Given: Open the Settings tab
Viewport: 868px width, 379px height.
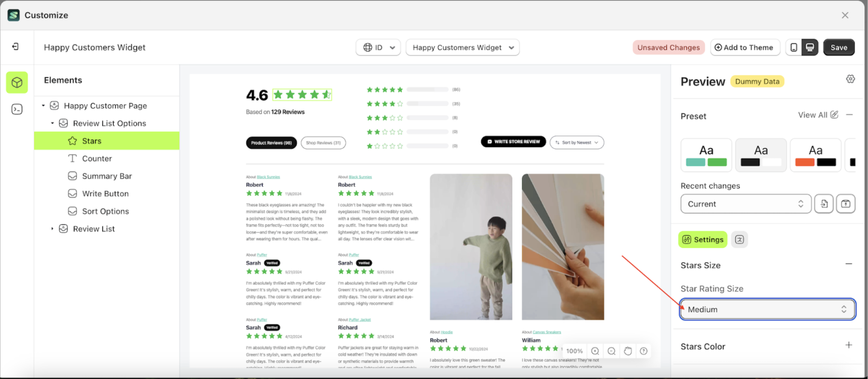Looking at the screenshot, I should [x=703, y=240].
